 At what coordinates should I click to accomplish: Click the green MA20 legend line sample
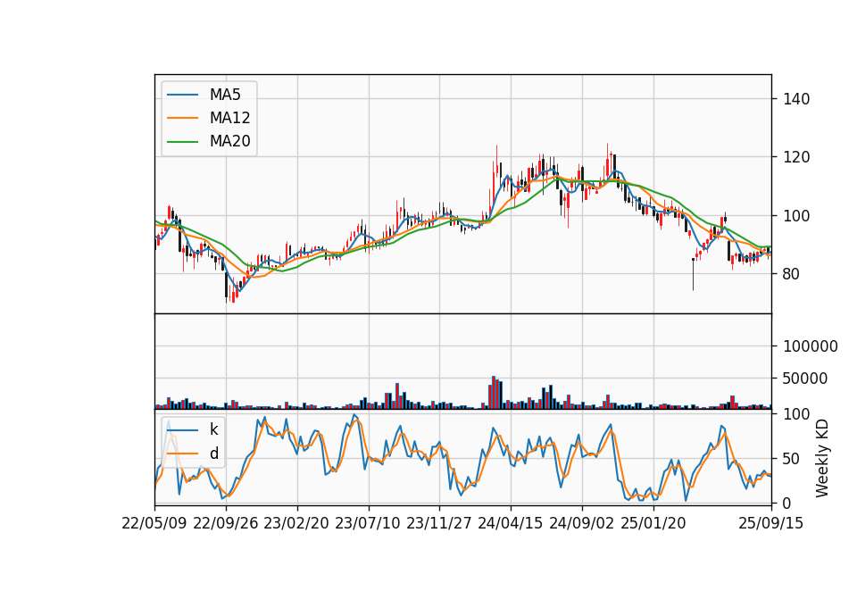click(182, 142)
